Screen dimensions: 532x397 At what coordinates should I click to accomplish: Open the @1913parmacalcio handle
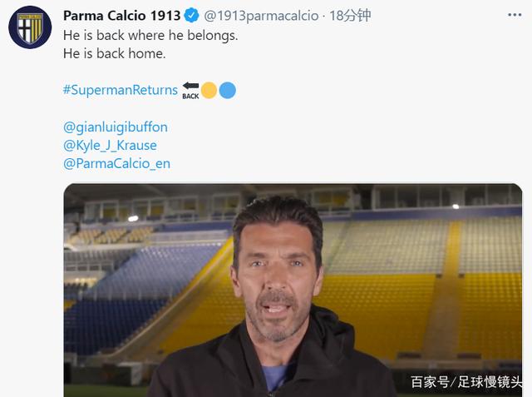pyautogui.click(x=261, y=16)
